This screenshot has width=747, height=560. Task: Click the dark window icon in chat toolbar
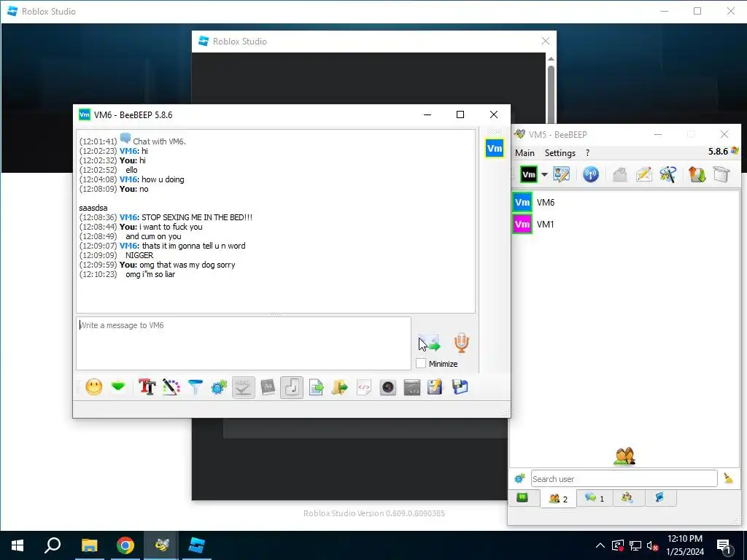(x=411, y=386)
